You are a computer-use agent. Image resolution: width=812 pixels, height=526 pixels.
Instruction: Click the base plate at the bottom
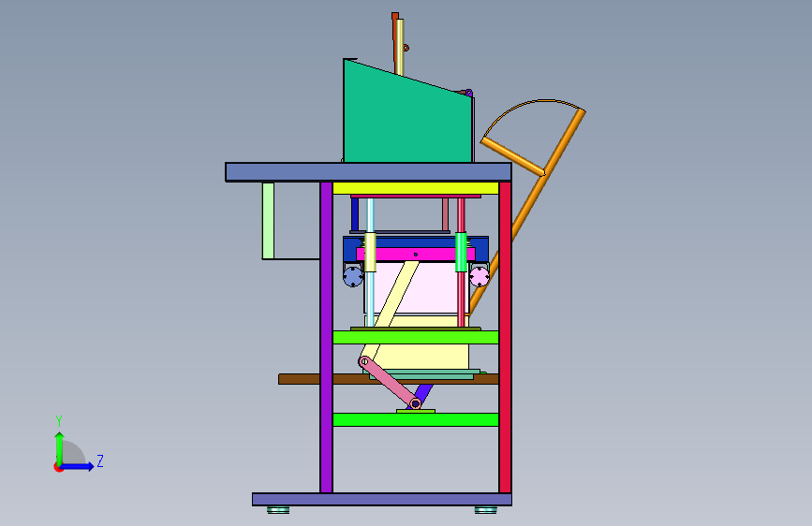click(x=382, y=499)
